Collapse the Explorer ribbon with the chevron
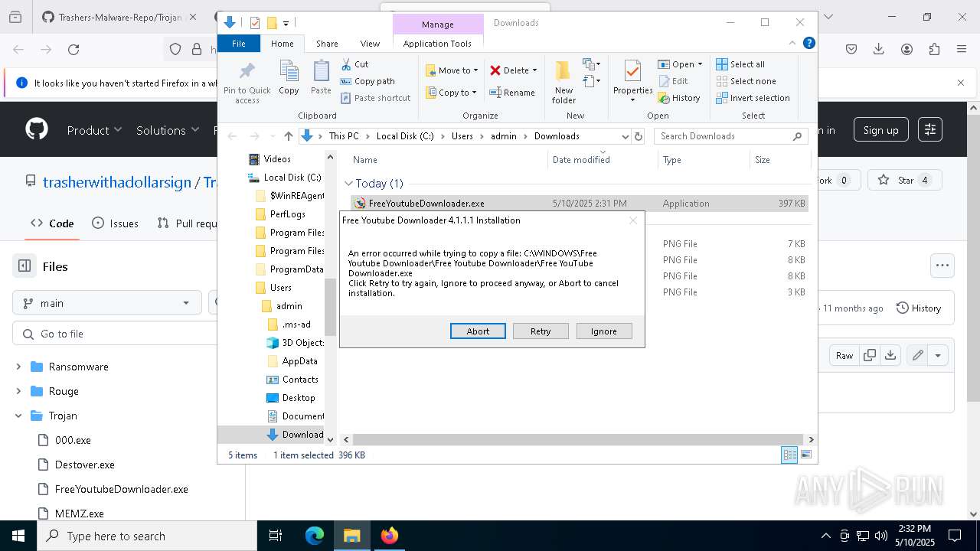Viewport: 980px width, 551px height. (793, 44)
